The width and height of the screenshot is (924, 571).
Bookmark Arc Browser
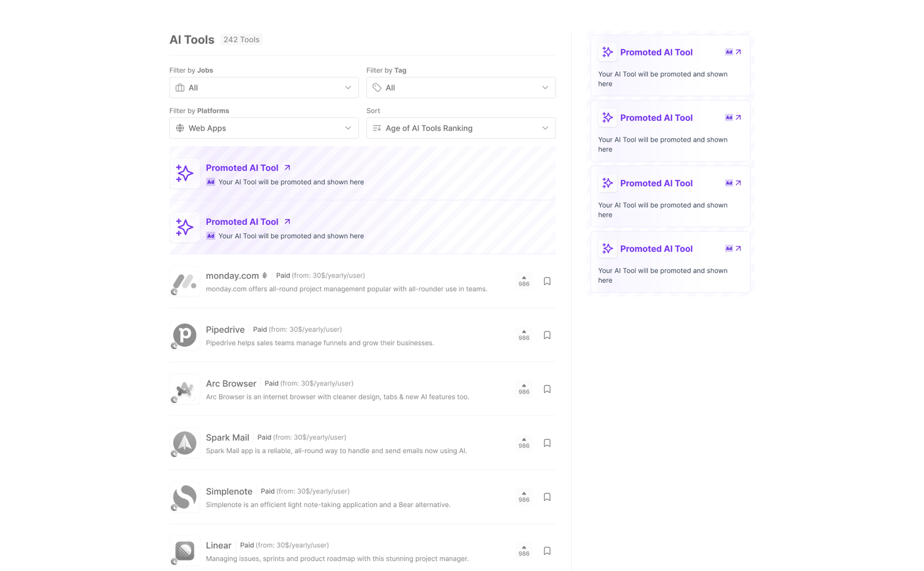(x=547, y=389)
